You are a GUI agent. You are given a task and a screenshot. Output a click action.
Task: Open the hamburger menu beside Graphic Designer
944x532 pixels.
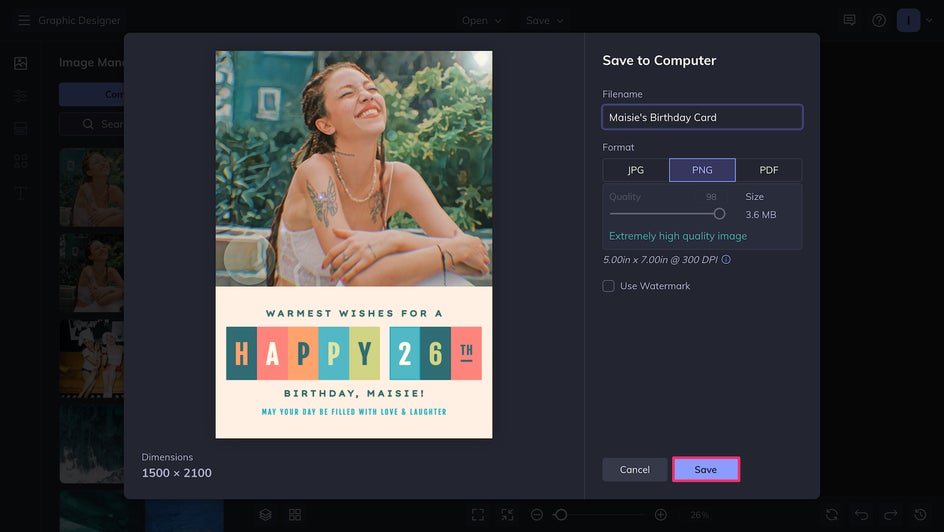23,20
